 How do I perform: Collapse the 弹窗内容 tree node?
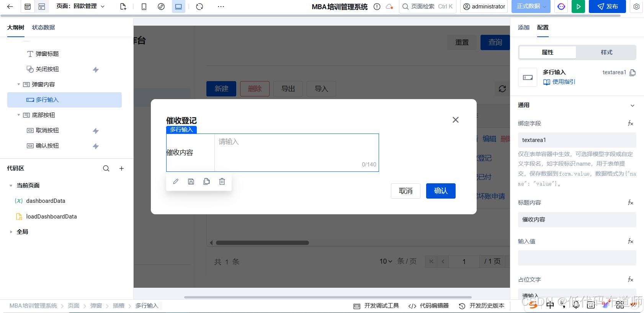pyautogui.click(x=18, y=85)
